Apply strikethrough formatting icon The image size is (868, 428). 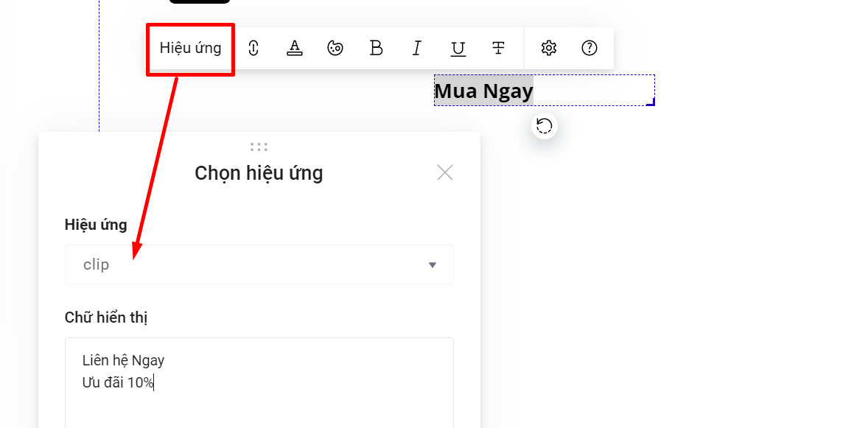pyautogui.click(x=498, y=49)
